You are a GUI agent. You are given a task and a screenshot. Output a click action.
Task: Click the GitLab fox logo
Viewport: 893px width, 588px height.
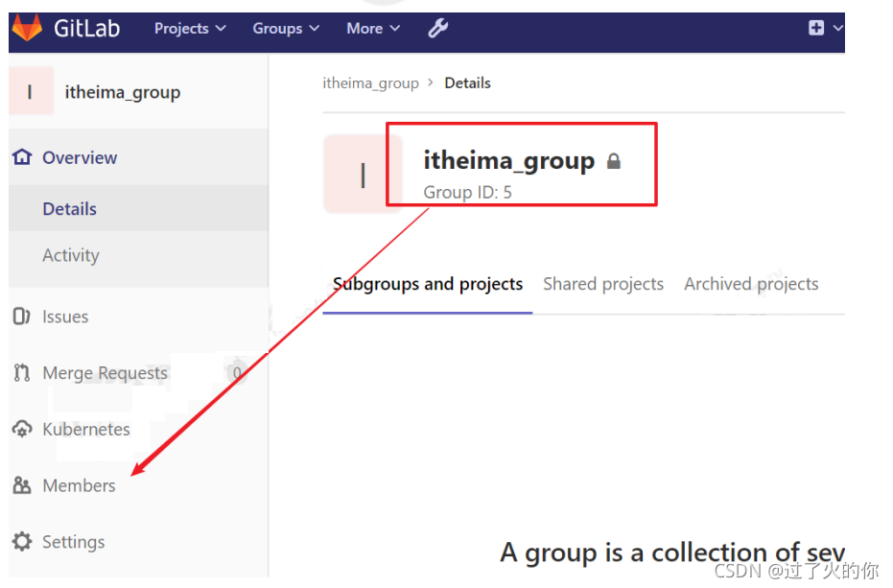point(27,28)
